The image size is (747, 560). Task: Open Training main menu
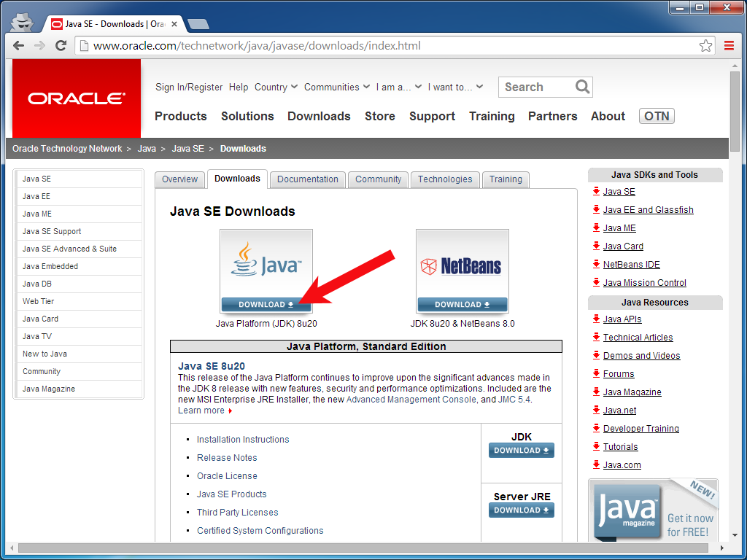[492, 116]
